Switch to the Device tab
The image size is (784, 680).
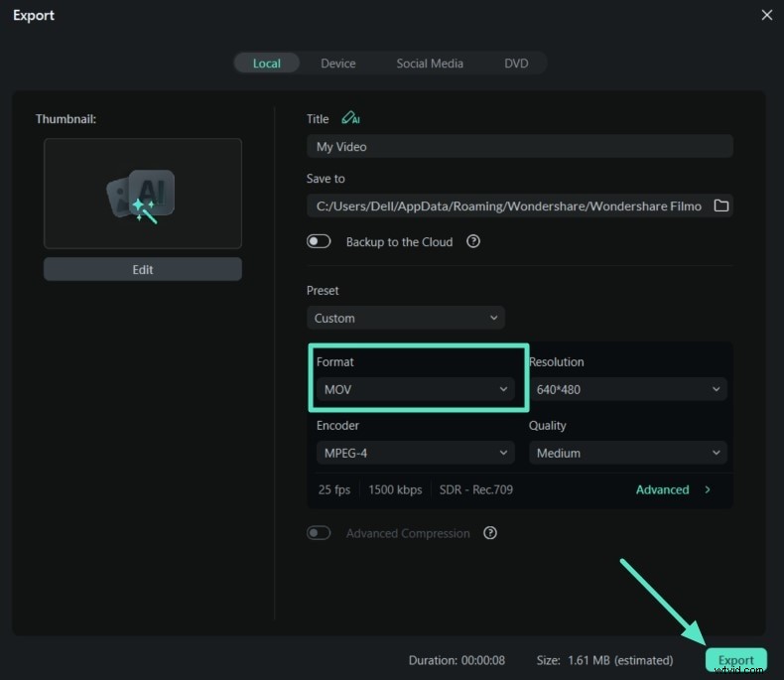click(337, 64)
